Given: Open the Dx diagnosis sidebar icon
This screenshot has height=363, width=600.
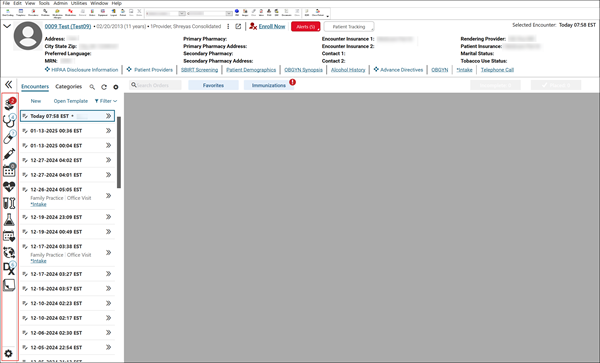Looking at the screenshot, I should (9, 269).
